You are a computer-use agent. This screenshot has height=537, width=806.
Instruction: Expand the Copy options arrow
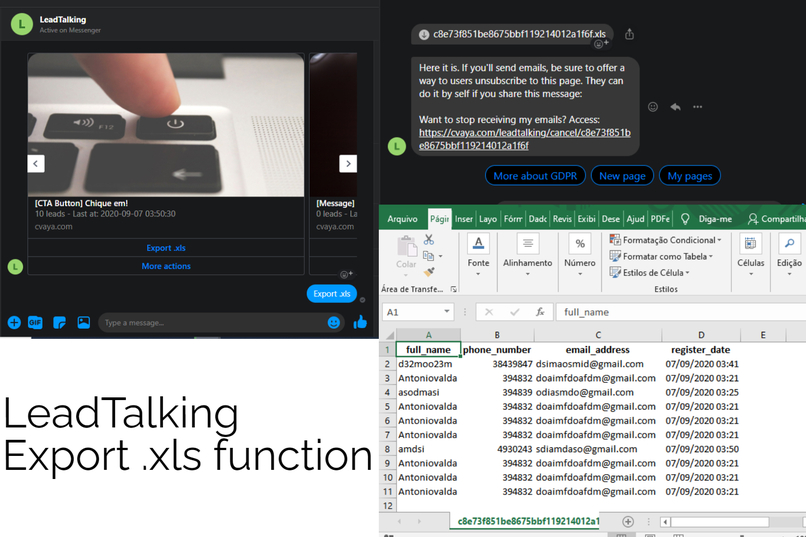click(441, 256)
